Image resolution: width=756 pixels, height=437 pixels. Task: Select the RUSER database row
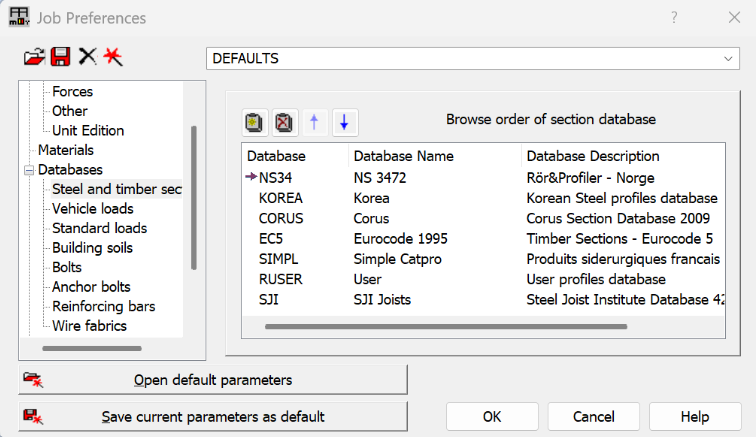pos(484,279)
